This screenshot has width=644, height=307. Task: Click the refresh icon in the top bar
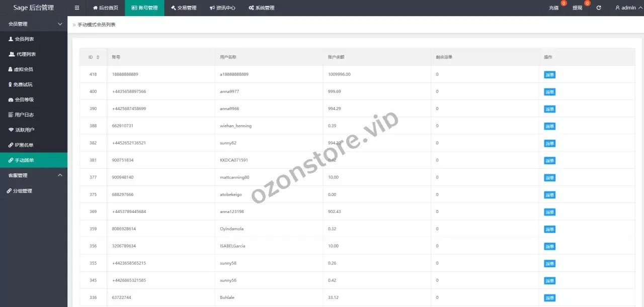pyautogui.click(x=598, y=8)
